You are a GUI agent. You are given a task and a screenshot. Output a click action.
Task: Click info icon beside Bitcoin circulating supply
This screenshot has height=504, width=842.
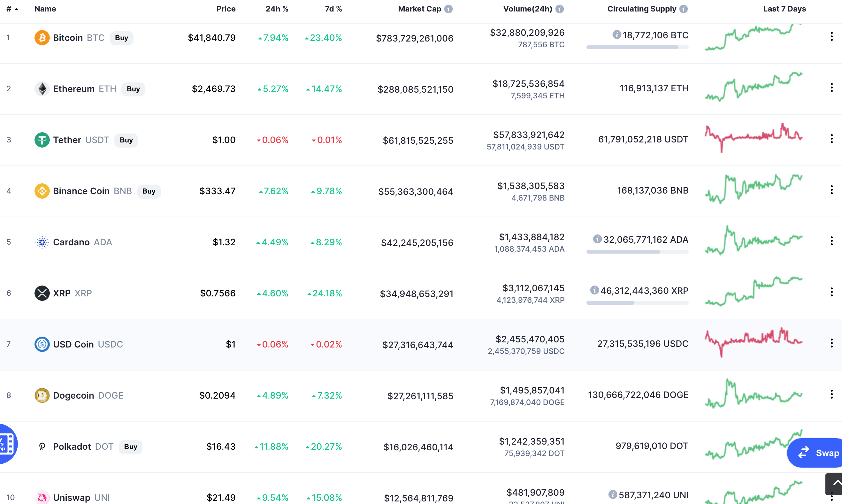616,34
